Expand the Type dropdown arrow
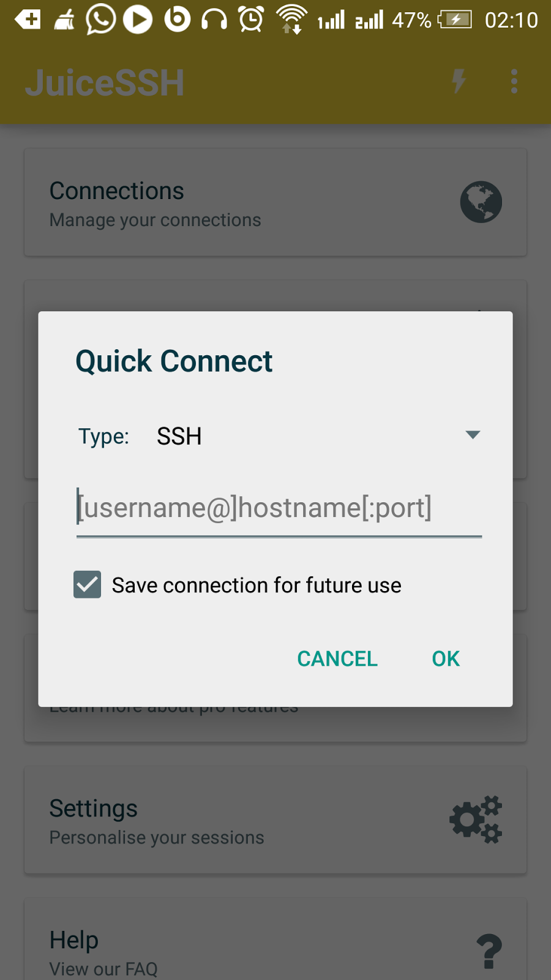The height and width of the screenshot is (980, 551). (473, 435)
